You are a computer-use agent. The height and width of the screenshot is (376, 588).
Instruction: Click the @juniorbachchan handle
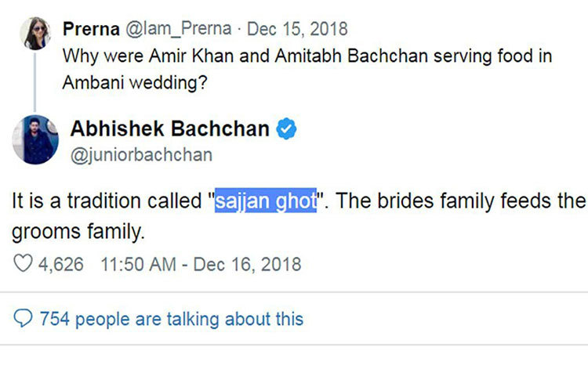click(x=141, y=154)
